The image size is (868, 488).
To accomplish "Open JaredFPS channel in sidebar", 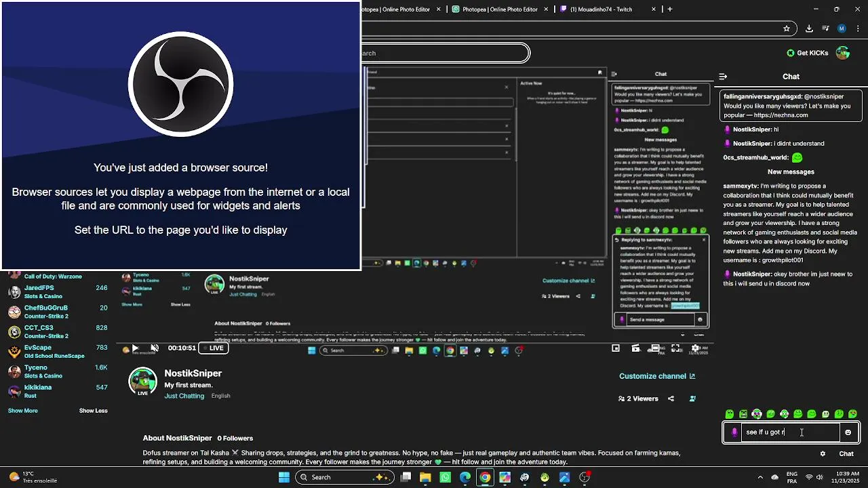I will (x=58, y=291).
